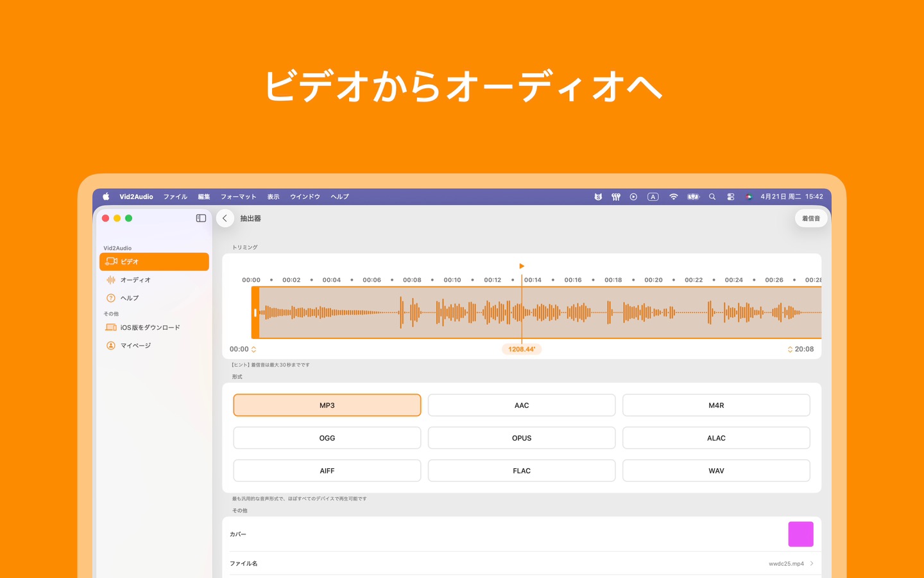The width and height of the screenshot is (924, 578).
Task: Click the 00:08 timeline ruler label
Action: pos(412,280)
